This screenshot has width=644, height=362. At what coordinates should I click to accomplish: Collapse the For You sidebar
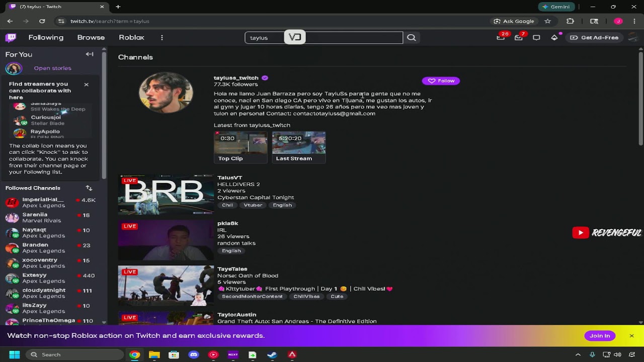(90, 54)
